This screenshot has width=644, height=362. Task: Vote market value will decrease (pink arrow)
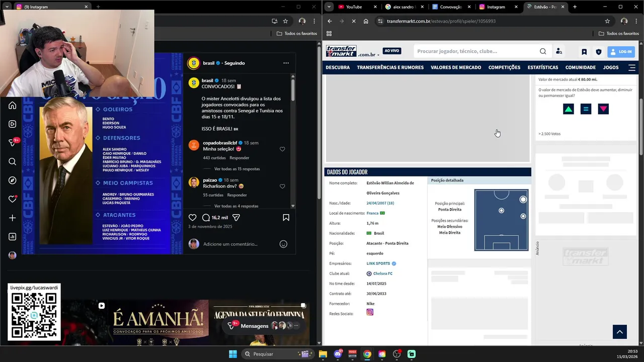603,109
